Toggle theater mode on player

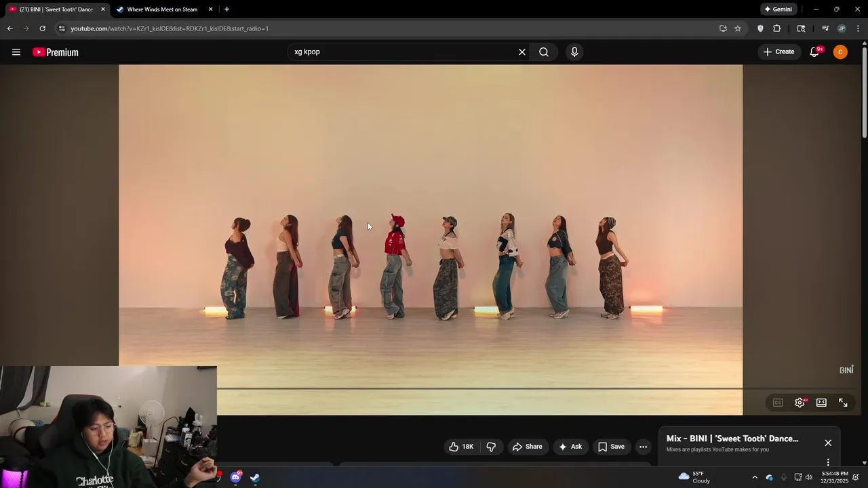(x=821, y=403)
